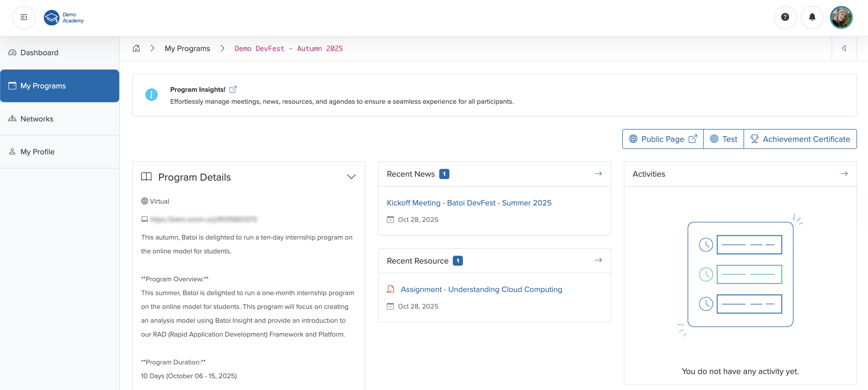Collapse the panel with the left-pointing arrow
This screenshot has height=390, width=868.
click(x=844, y=48)
